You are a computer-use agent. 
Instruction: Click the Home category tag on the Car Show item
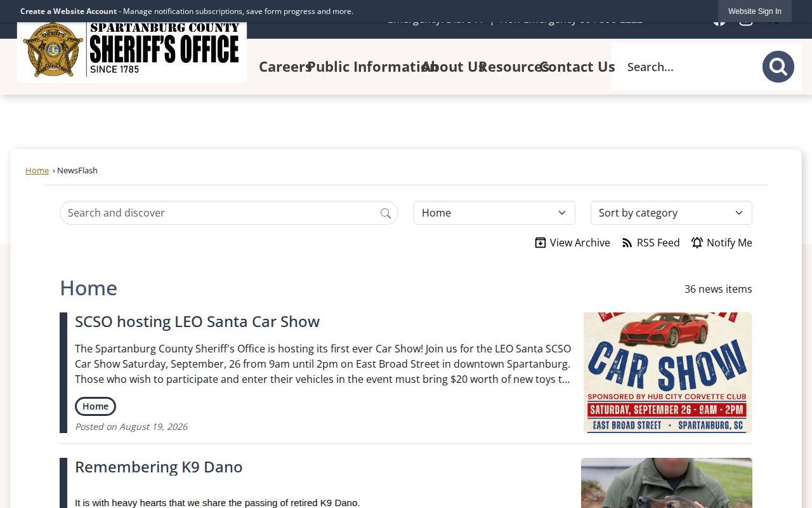click(x=95, y=406)
